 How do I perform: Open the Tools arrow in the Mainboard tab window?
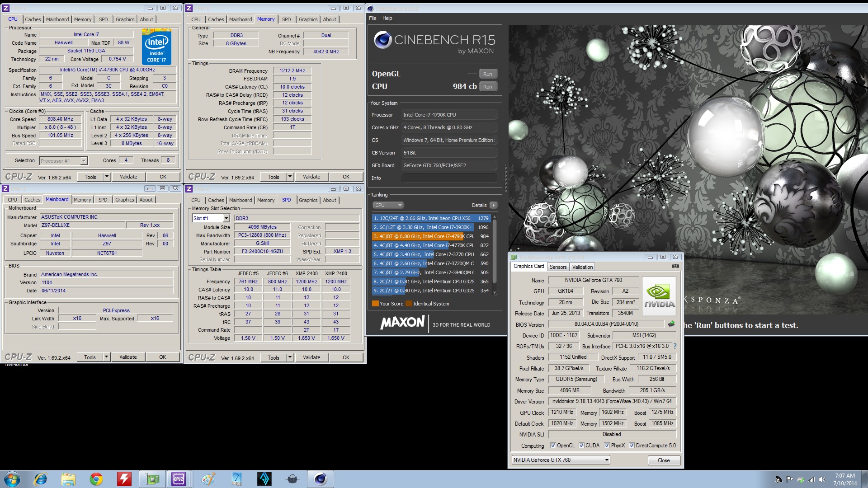(x=106, y=357)
